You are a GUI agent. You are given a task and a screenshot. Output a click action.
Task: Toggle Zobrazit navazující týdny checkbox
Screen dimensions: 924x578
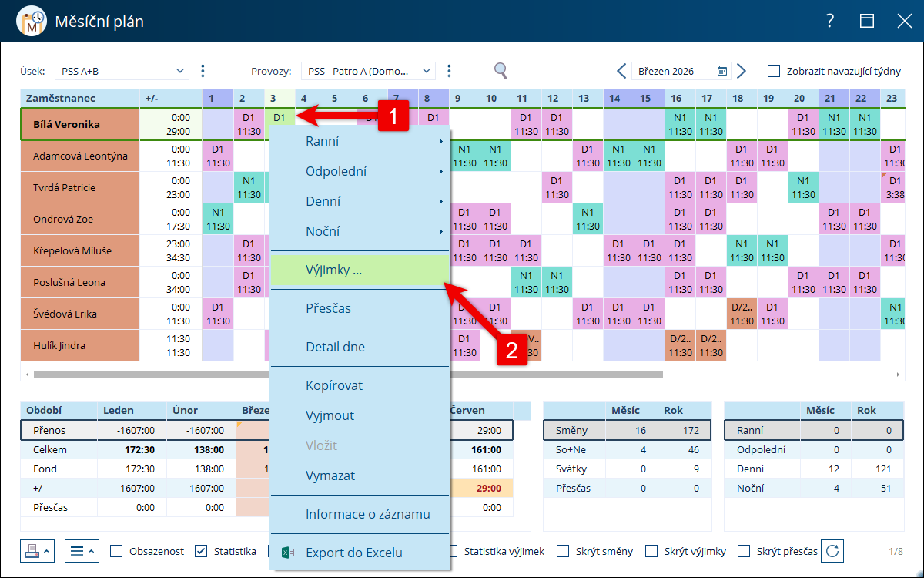(775, 71)
